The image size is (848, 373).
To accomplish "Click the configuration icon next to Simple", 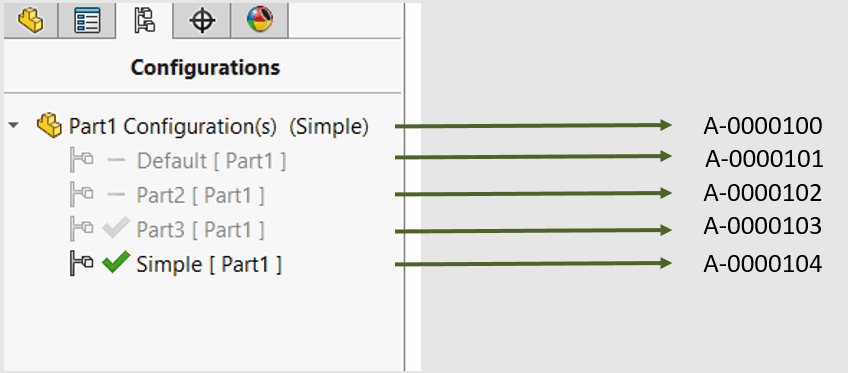I will tap(81, 264).
